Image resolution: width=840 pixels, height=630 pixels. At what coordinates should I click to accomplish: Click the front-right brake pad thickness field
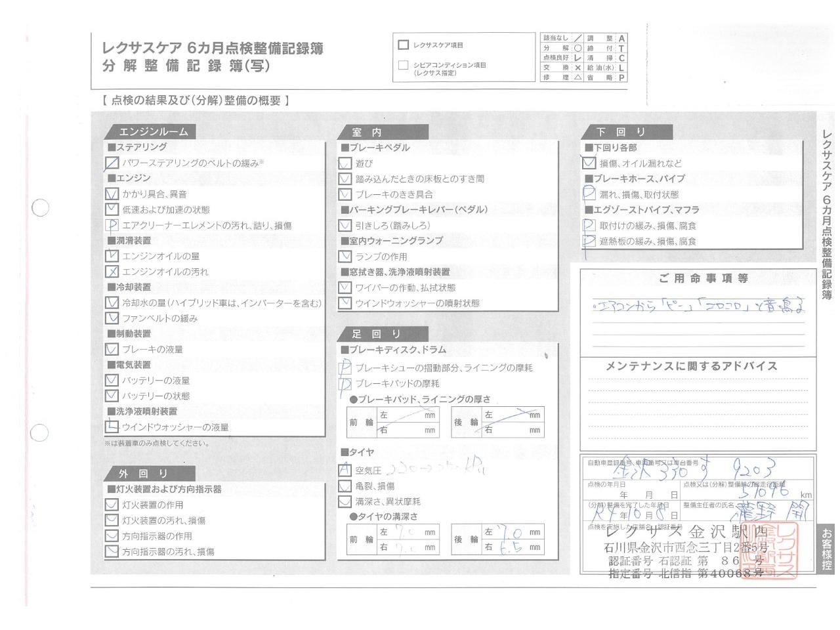point(408,430)
